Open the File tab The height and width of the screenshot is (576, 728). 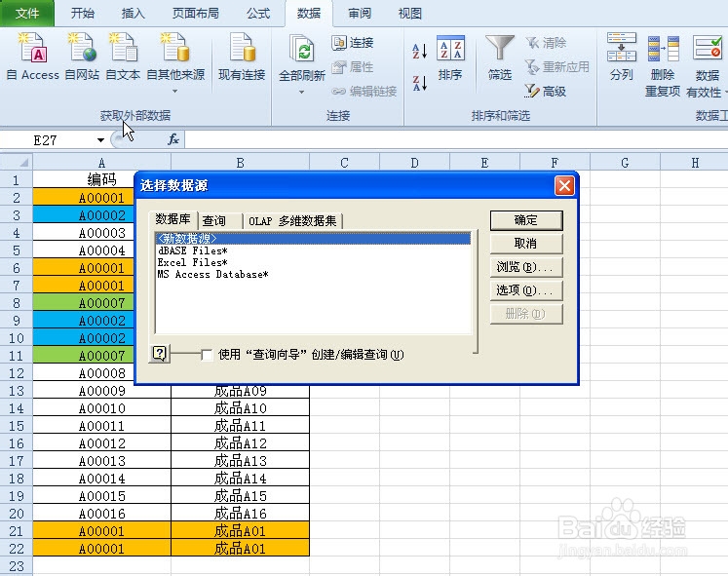[x=27, y=14]
